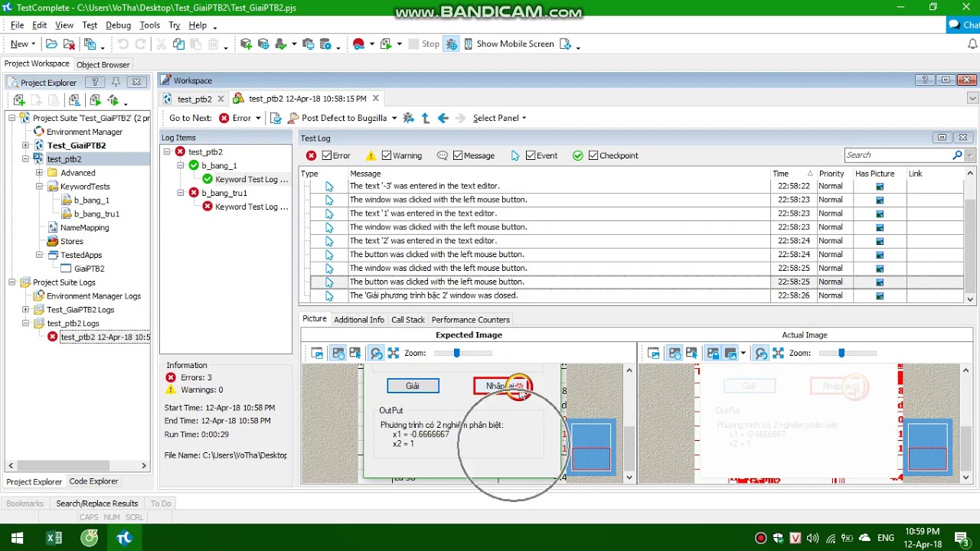Expand Test_GiaiPTB2 Logs tree node
Image resolution: width=980 pixels, height=551 pixels.
pos(25,310)
